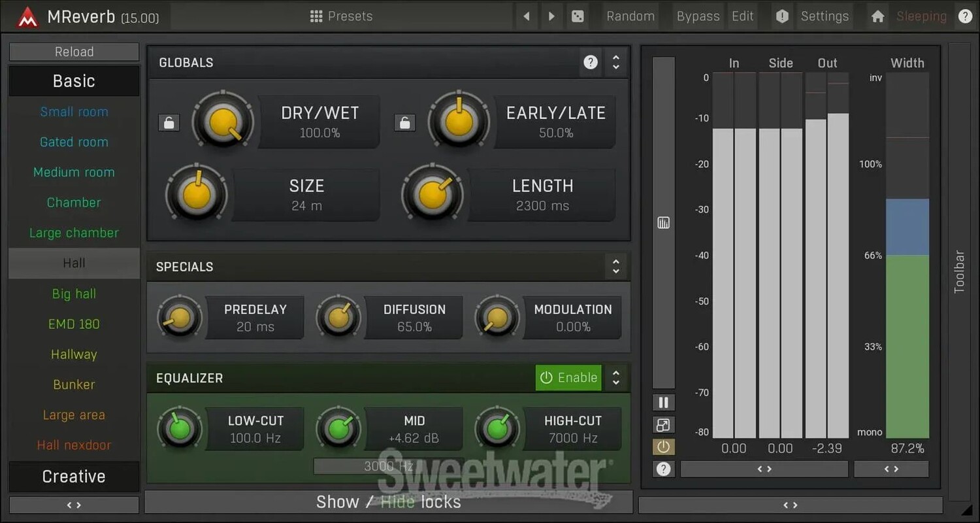Viewport: 980px width, 523px height.
Task: Toggle the Early/Late lock icon
Action: click(404, 122)
